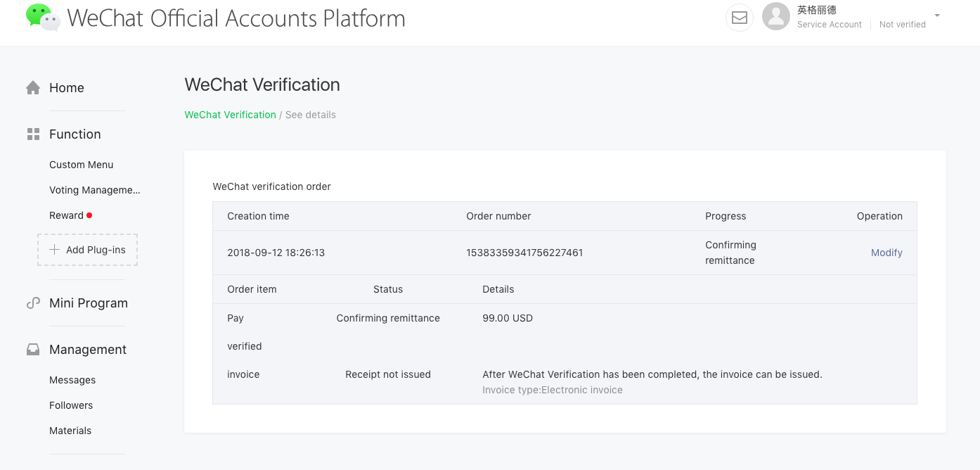
Task: Click the Operation column header
Action: 879,216
